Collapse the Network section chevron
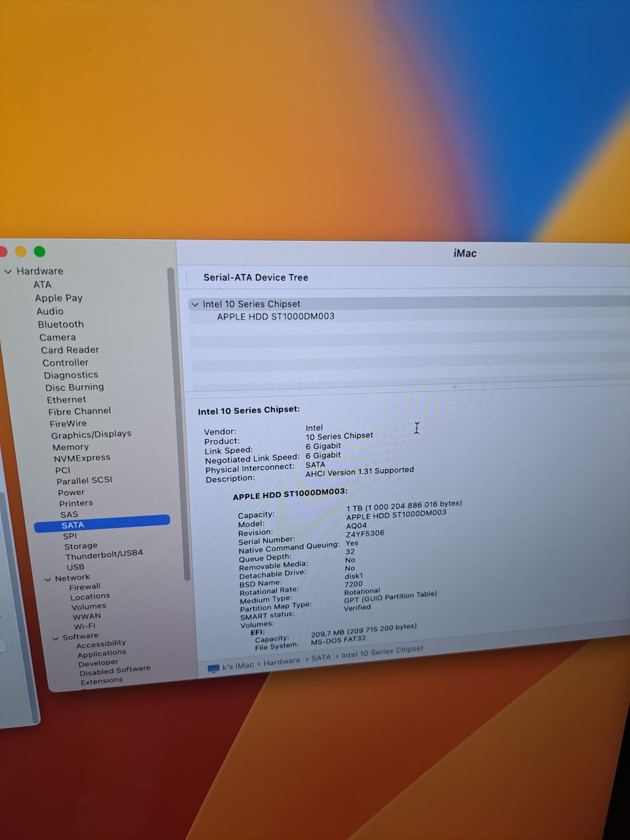Image resolution: width=630 pixels, height=840 pixels. pos(47,579)
